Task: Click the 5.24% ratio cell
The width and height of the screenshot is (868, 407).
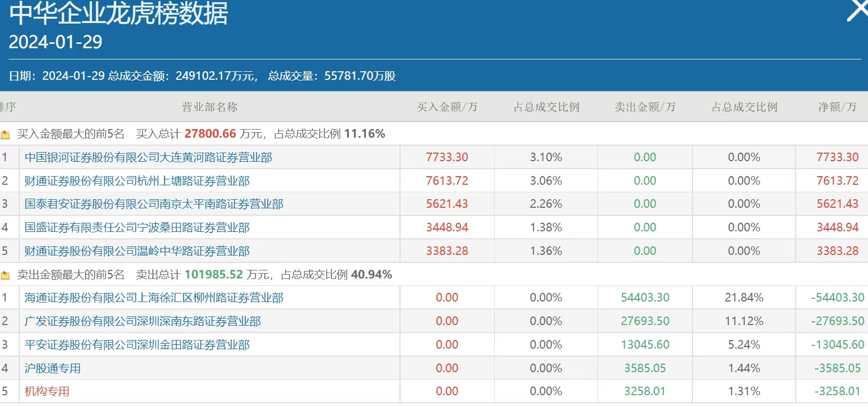Action: [744, 345]
